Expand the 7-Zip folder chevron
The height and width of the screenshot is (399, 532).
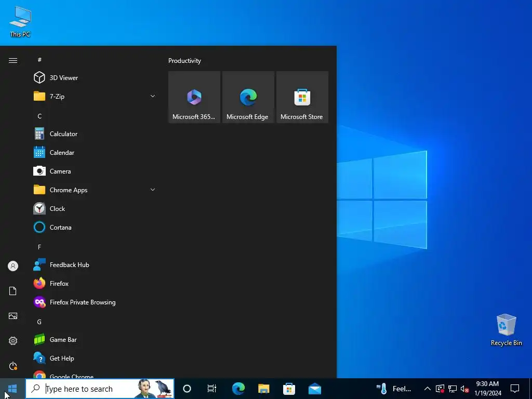pos(153,96)
